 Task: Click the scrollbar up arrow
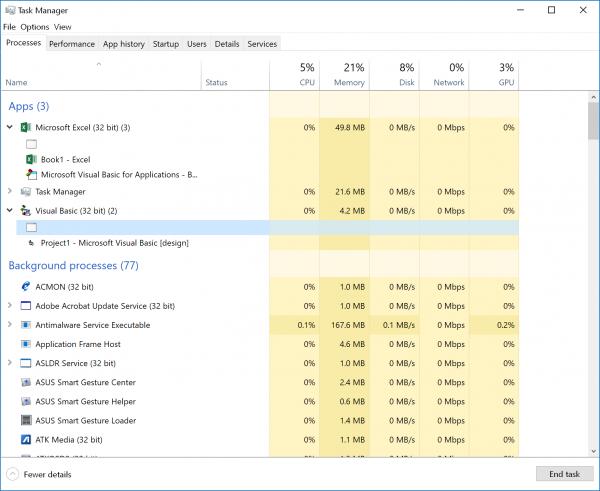point(593,97)
